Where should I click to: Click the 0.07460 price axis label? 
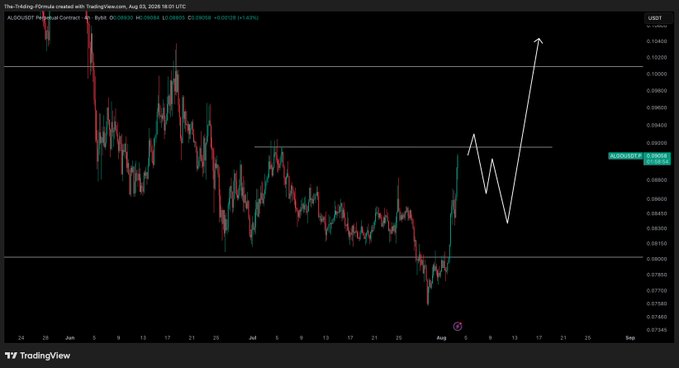656,317
